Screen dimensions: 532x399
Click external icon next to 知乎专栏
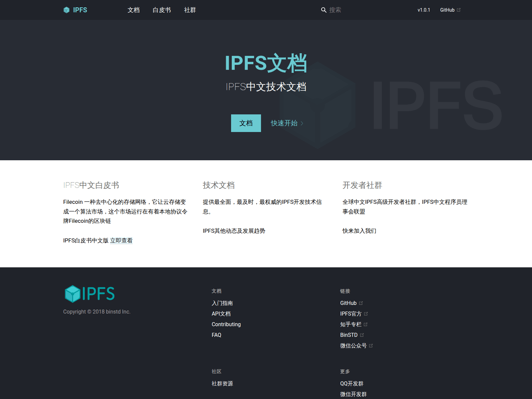[366, 325]
